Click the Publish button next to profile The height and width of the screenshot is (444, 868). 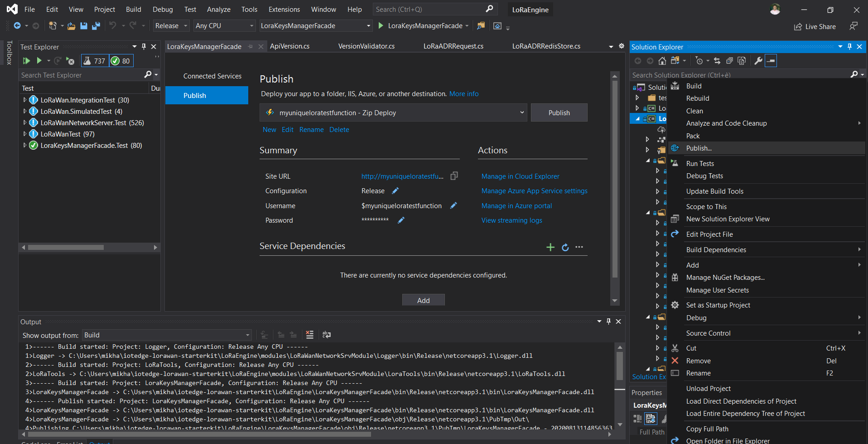coord(559,112)
